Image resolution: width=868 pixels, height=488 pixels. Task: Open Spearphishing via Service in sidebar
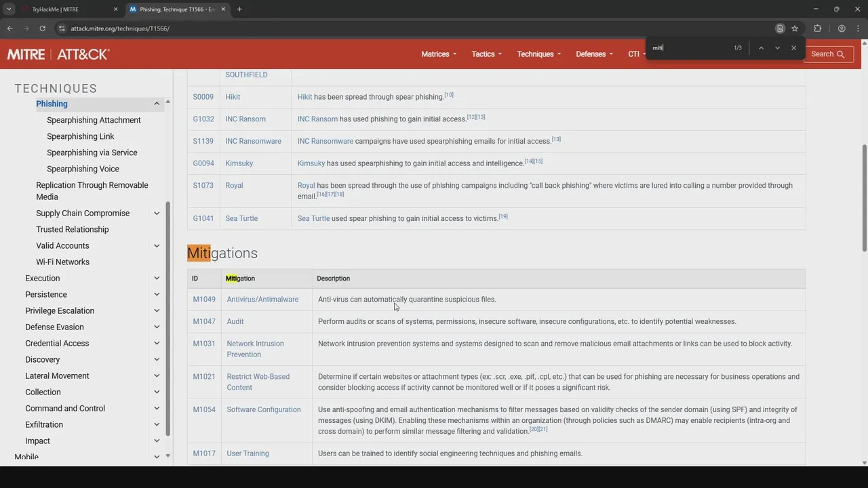92,152
